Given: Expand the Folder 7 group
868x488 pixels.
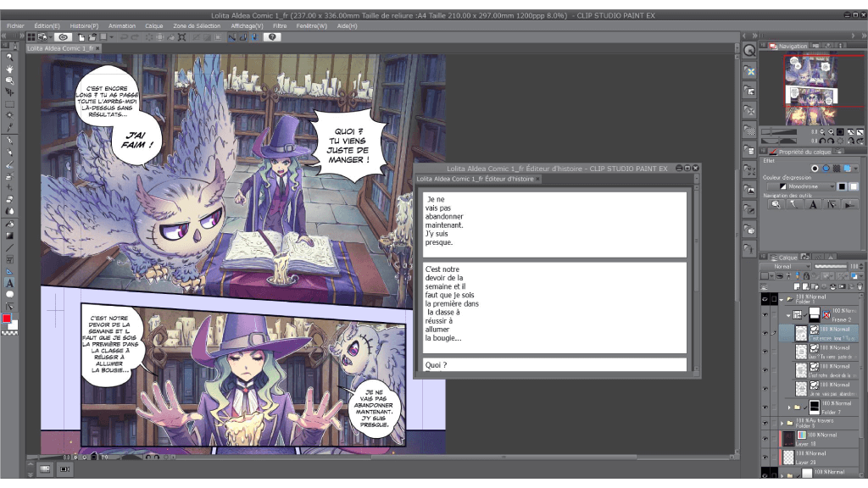Looking at the screenshot, I should point(789,408).
